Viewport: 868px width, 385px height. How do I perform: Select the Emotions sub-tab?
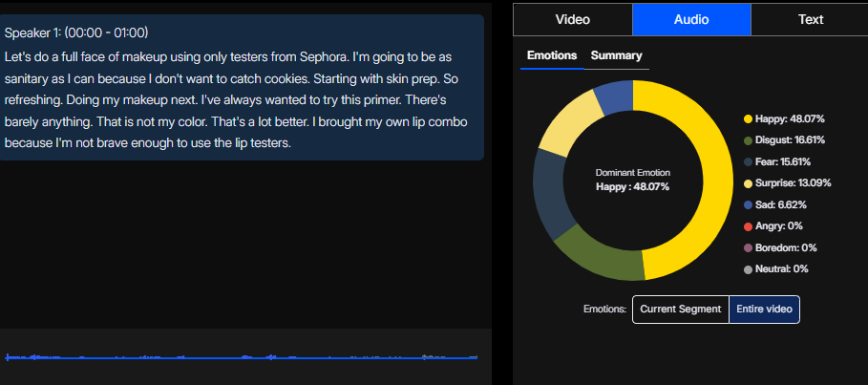pos(552,55)
